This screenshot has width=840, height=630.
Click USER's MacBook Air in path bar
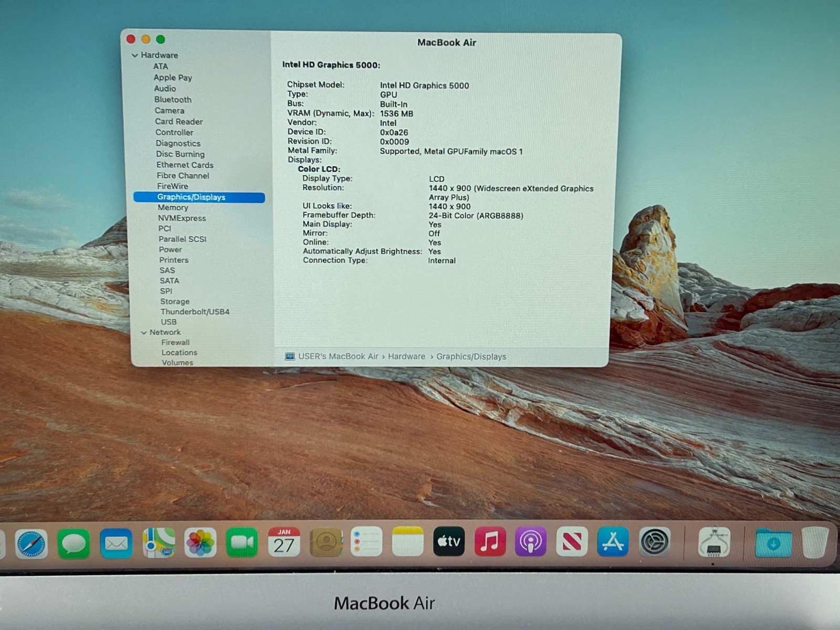(338, 356)
